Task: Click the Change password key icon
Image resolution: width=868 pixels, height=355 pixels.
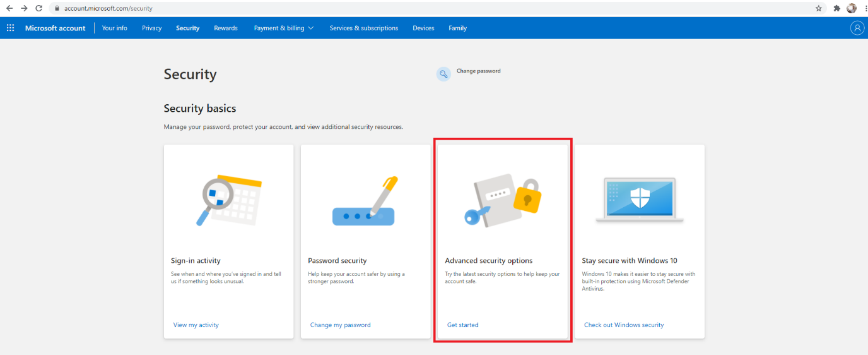Action: [443, 74]
